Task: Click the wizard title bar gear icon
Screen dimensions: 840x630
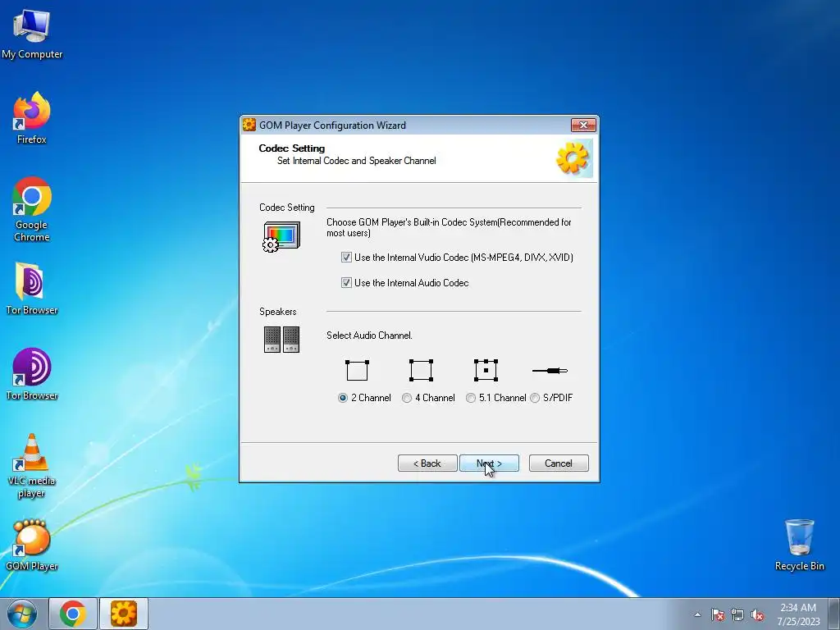Action: pos(249,125)
